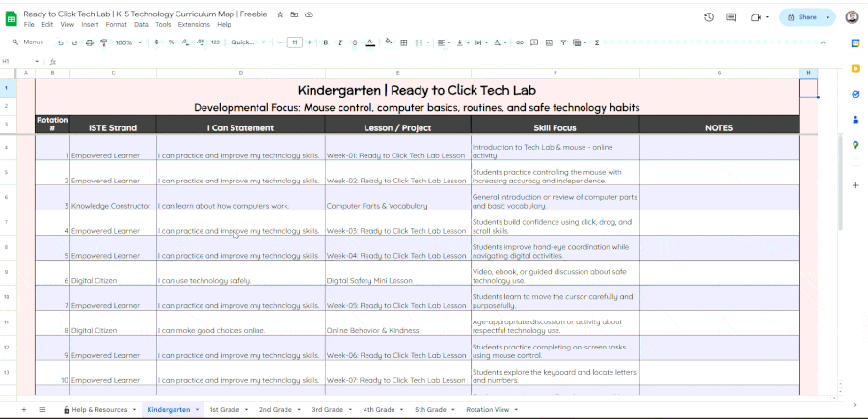Open the Google account avatar
The width and height of the screenshot is (868, 419).
[852, 17]
